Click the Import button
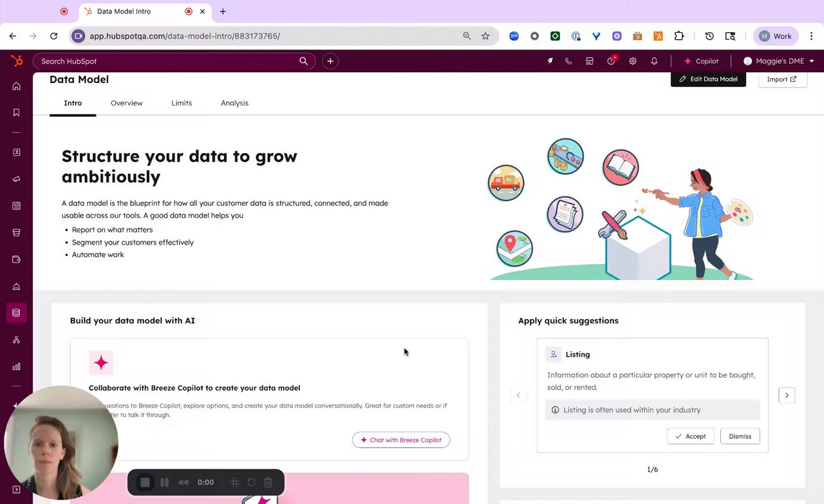 782,79
